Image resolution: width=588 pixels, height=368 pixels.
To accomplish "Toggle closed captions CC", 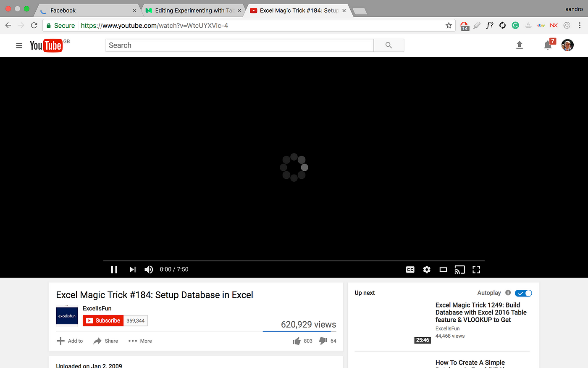I will click(410, 270).
